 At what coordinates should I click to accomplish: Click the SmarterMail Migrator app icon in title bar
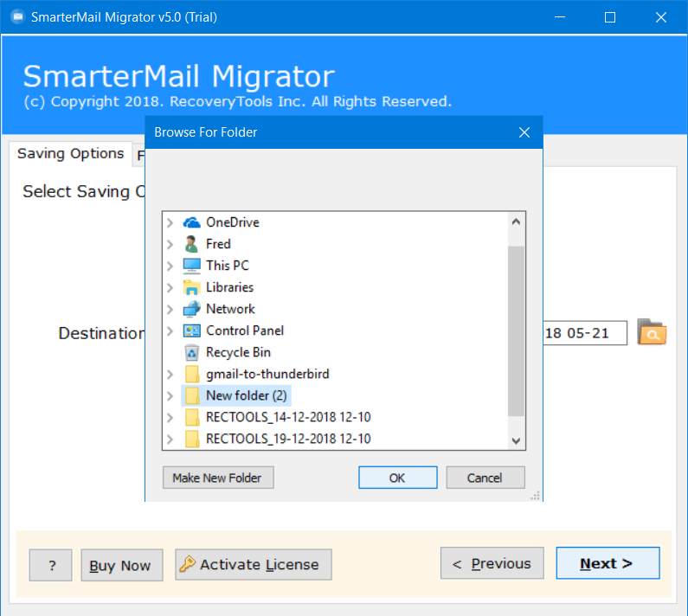click(18, 17)
